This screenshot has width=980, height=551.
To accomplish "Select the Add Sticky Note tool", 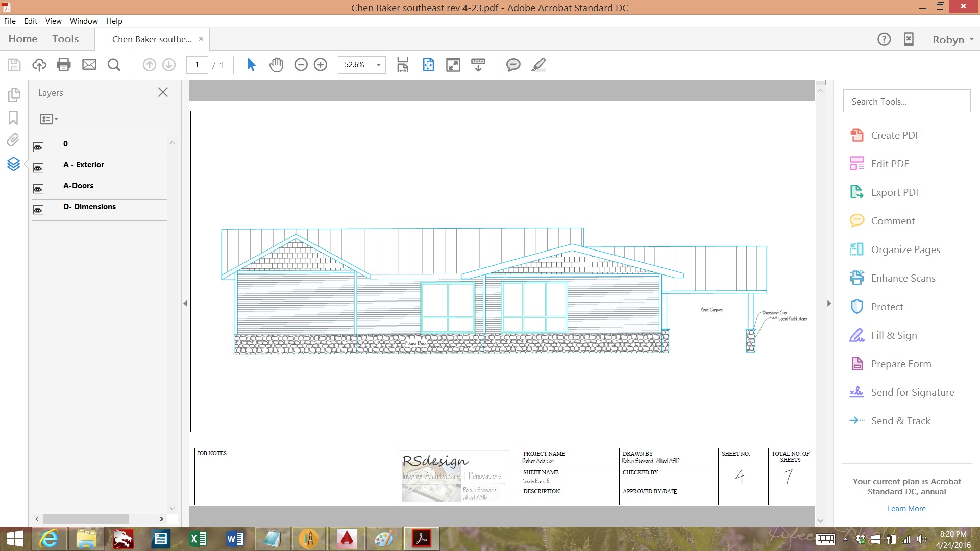I will coord(513,65).
